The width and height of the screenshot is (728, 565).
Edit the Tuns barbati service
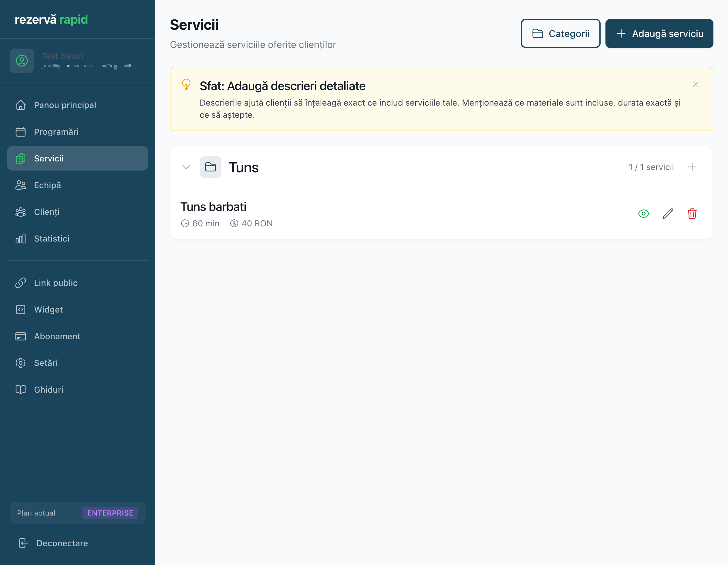tap(668, 213)
